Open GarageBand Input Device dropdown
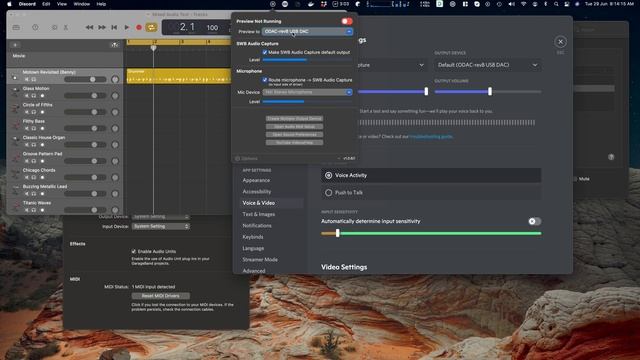The height and width of the screenshot is (360, 640). [x=161, y=226]
